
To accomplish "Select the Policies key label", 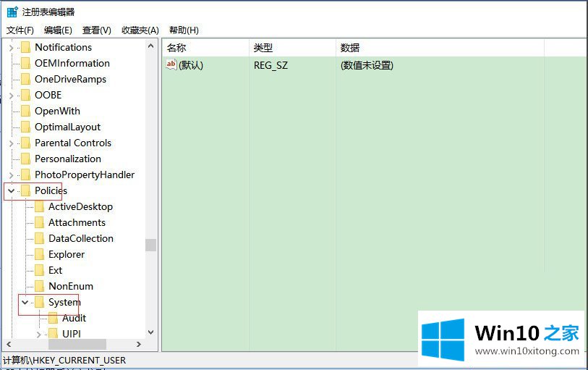I will pos(51,190).
